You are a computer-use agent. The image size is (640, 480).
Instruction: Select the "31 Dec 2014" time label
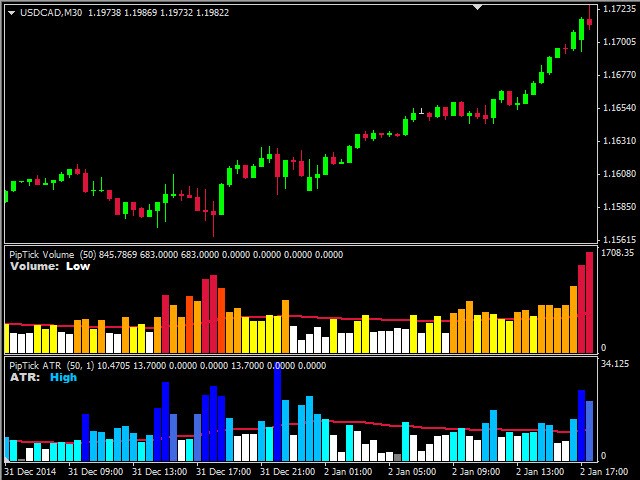tap(30, 470)
